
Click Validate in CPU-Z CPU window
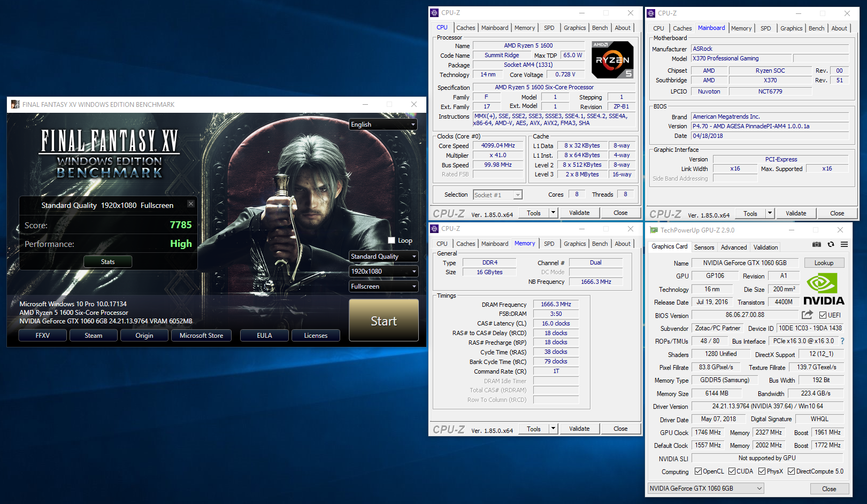point(579,213)
